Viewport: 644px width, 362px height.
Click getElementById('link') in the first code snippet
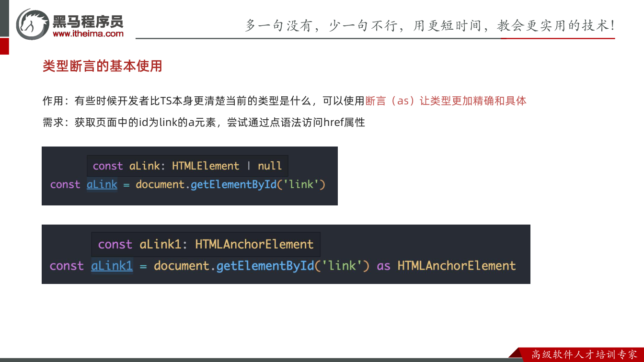[258, 184]
